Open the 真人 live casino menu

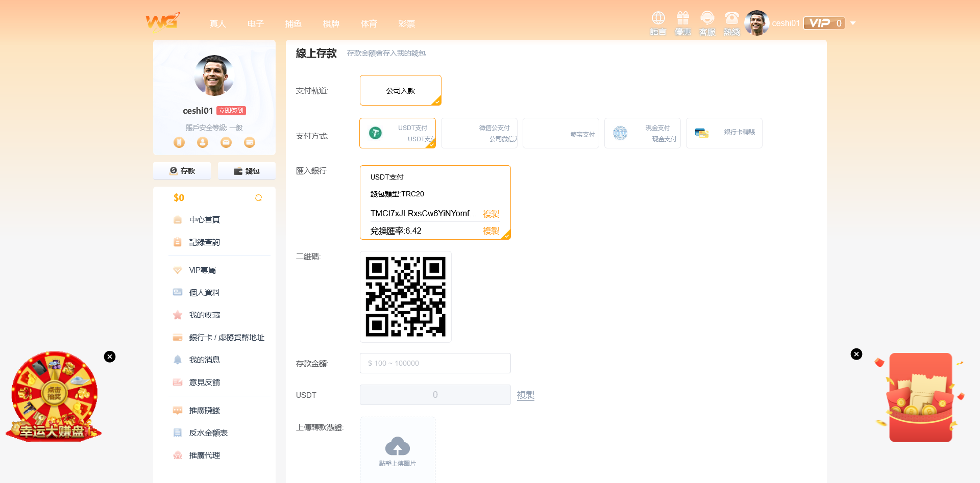(x=217, y=24)
